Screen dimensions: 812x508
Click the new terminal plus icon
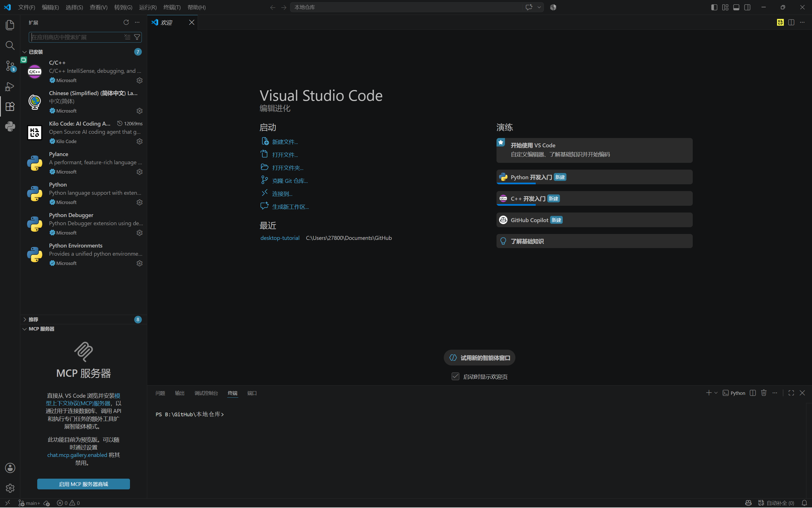[x=709, y=393]
